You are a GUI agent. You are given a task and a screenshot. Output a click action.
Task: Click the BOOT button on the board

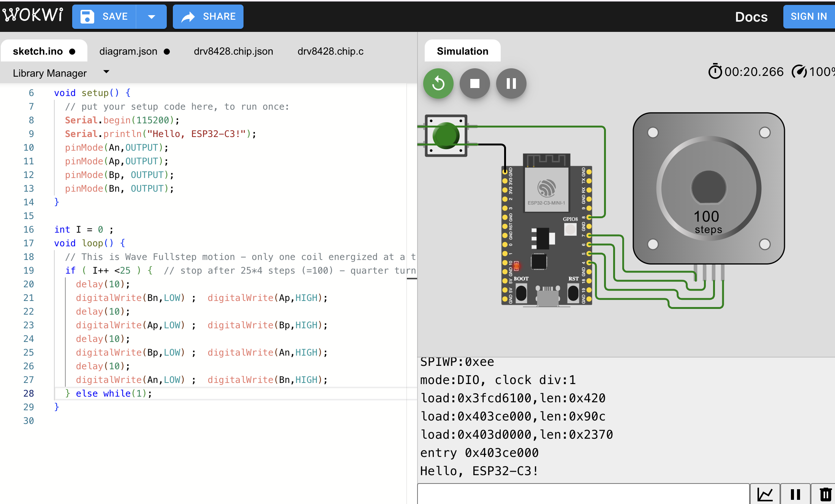(521, 293)
